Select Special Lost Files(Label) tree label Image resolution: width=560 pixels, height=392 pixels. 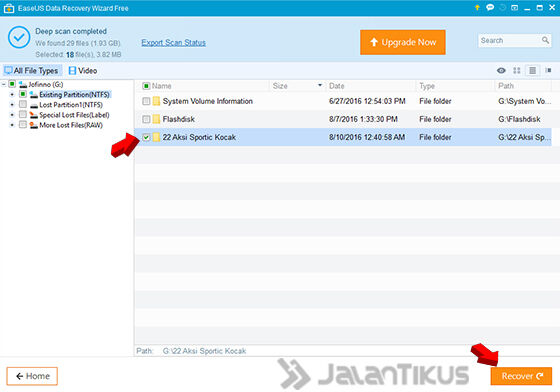pos(74,115)
